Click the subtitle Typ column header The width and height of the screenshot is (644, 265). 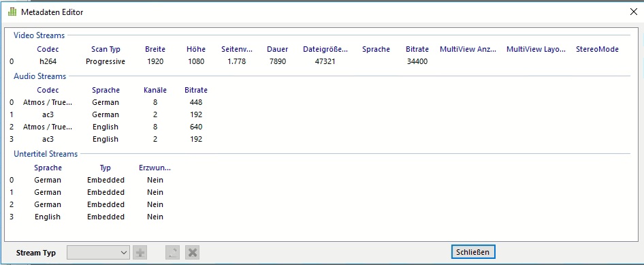pos(106,168)
